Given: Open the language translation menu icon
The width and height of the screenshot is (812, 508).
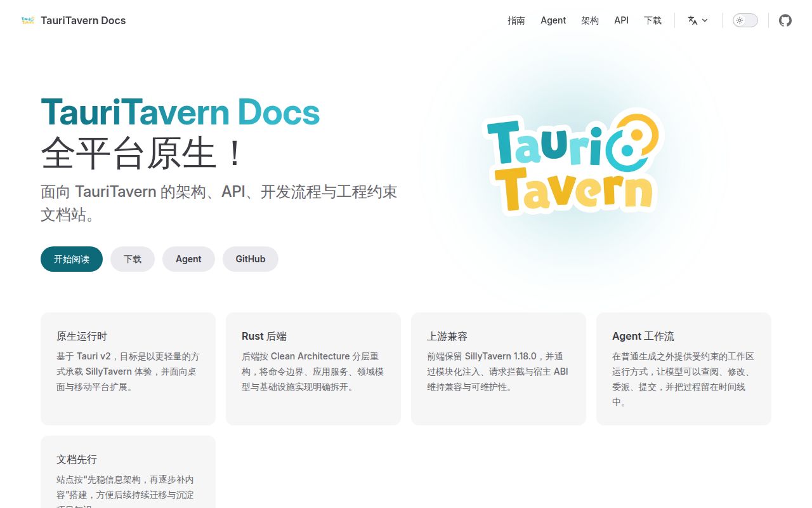Looking at the screenshot, I should 693,20.
